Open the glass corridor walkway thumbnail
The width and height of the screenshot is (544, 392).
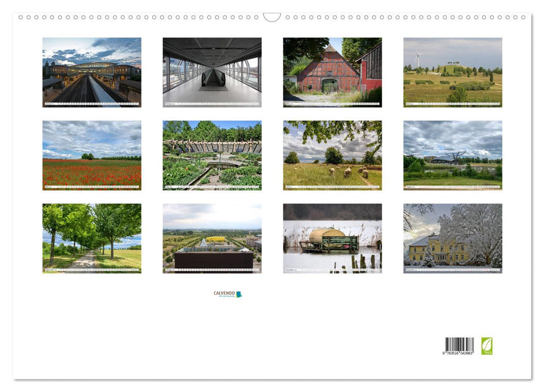pos(212,70)
